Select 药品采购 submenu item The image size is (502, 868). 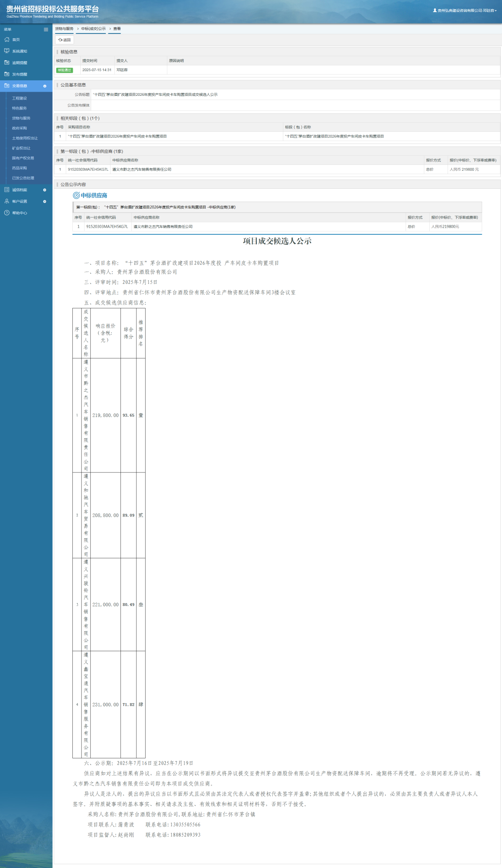(19, 168)
